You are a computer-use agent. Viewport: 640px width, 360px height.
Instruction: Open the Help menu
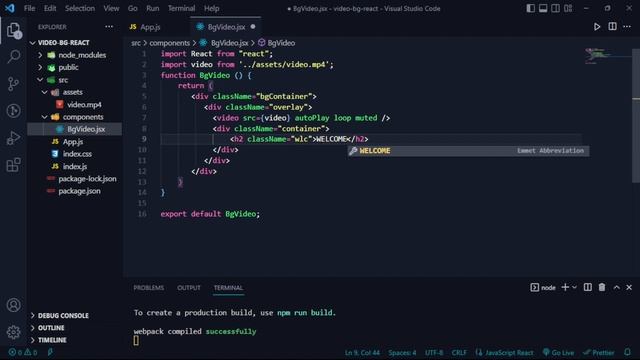(211, 8)
